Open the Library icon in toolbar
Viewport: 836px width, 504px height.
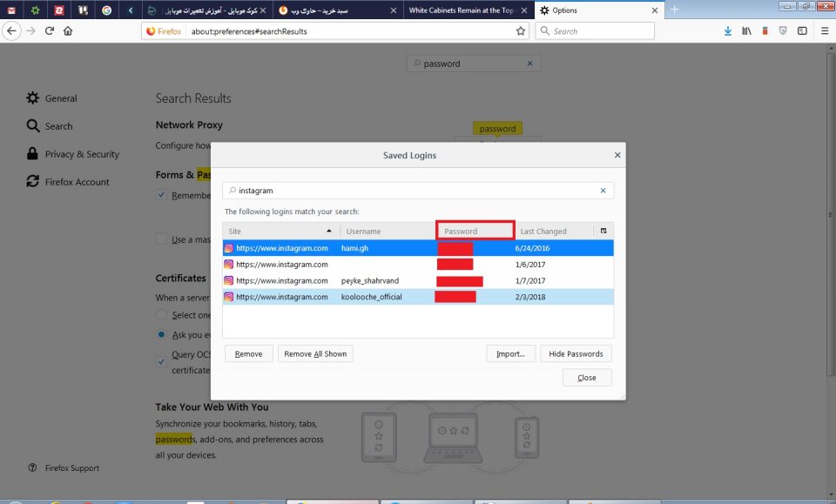click(x=746, y=30)
